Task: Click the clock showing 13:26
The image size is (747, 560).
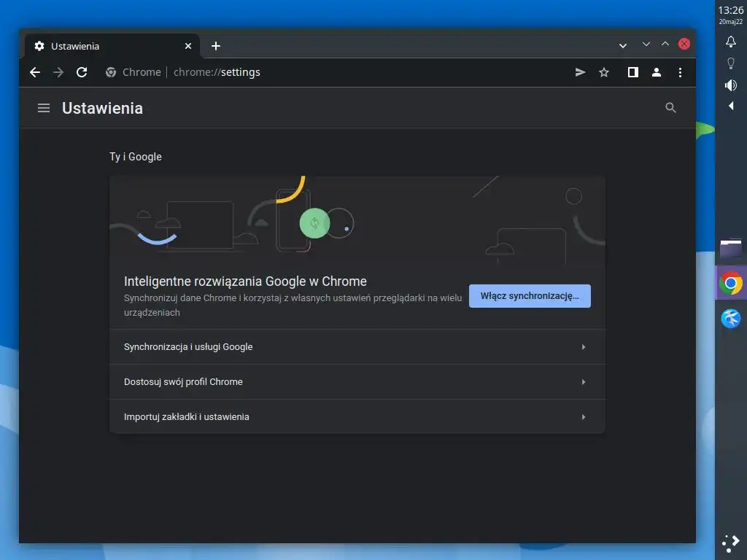Action: click(731, 10)
